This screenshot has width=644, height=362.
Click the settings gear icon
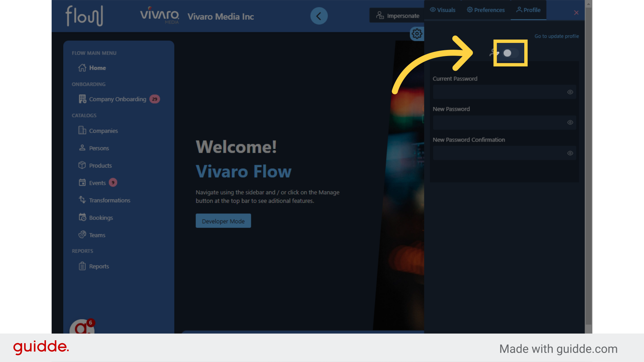(417, 34)
